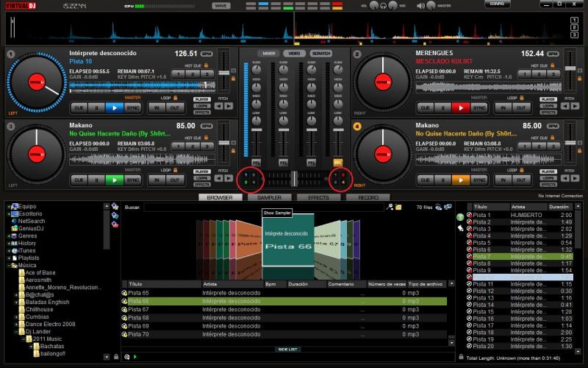The image size is (588, 368).
Task: Expand the Genres tree node
Action: 9,236
